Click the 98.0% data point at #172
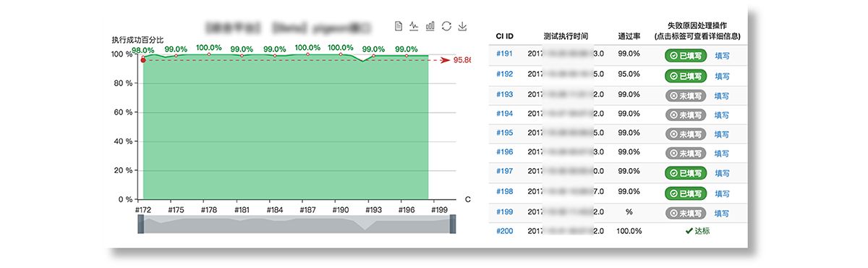 pyautogui.click(x=142, y=56)
